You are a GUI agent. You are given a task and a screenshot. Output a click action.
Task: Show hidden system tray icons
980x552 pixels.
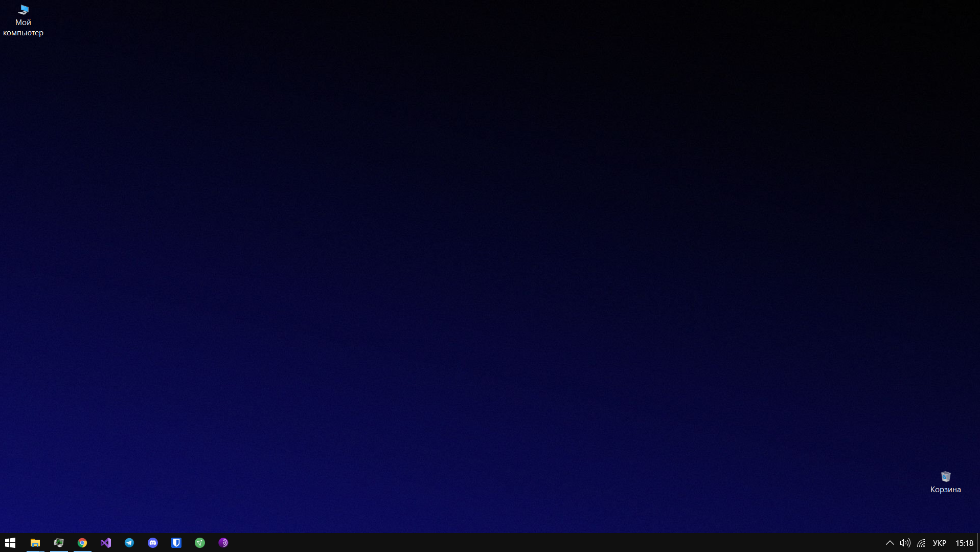click(x=890, y=543)
